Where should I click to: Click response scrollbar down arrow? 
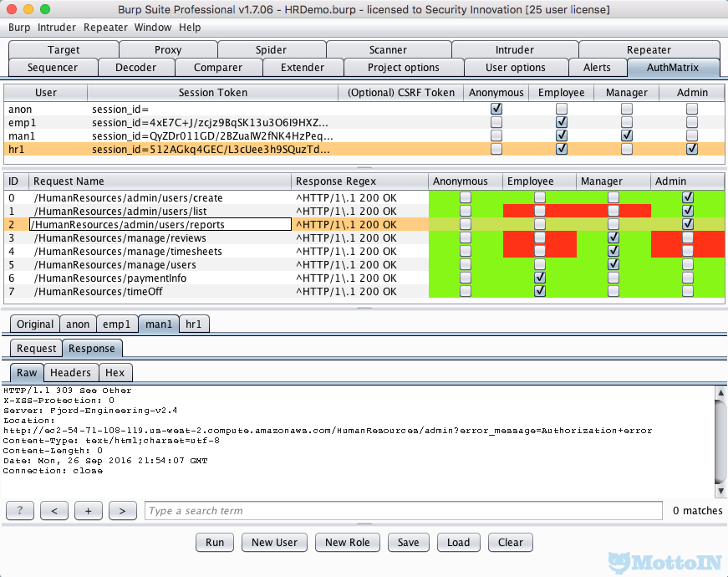720,491
